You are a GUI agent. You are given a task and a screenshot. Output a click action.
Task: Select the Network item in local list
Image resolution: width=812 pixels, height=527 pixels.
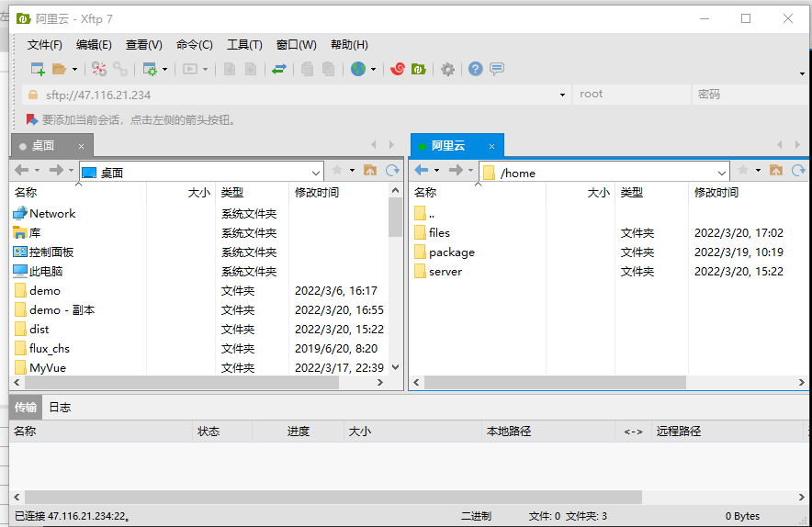point(52,213)
